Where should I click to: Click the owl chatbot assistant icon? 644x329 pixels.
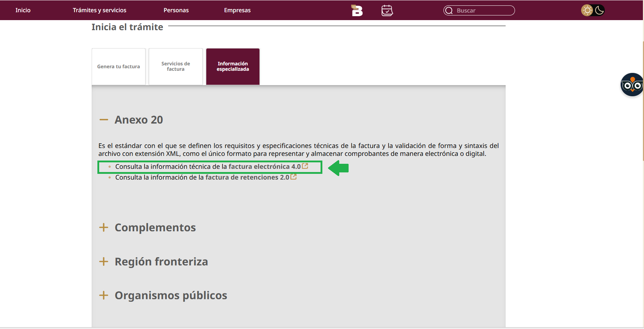click(632, 85)
